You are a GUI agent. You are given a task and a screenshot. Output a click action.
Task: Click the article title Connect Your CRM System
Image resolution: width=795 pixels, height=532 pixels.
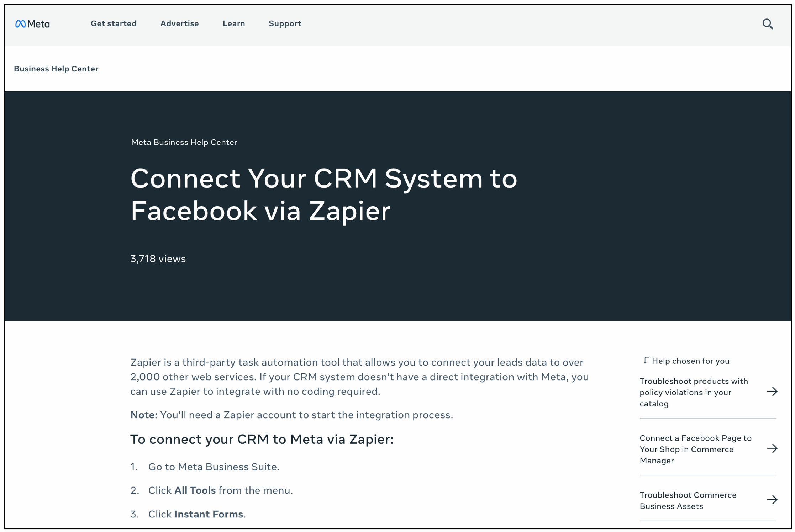coord(323,194)
